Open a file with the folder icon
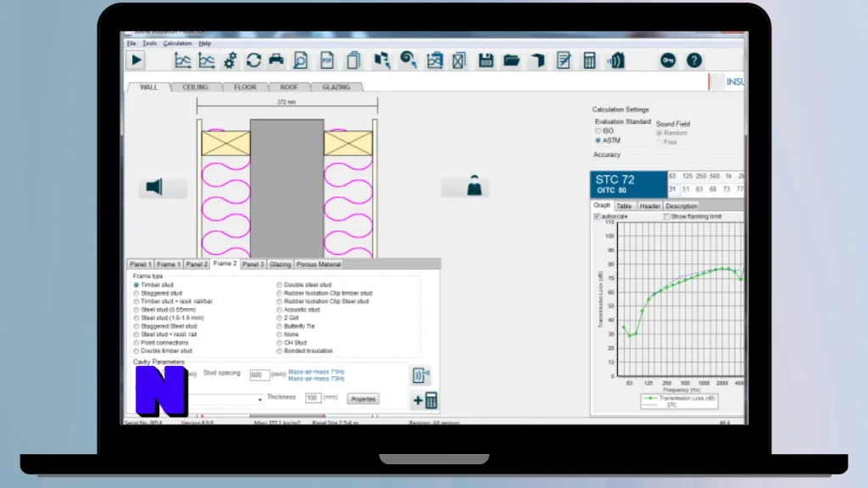The width and height of the screenshot is (868, 488). (x=511, y=60)
